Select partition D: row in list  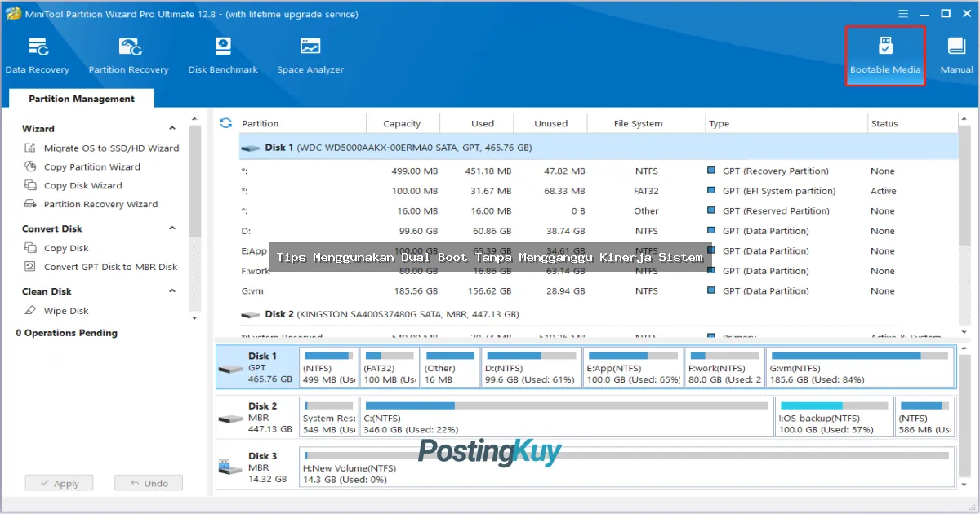[x=598, y=231]
